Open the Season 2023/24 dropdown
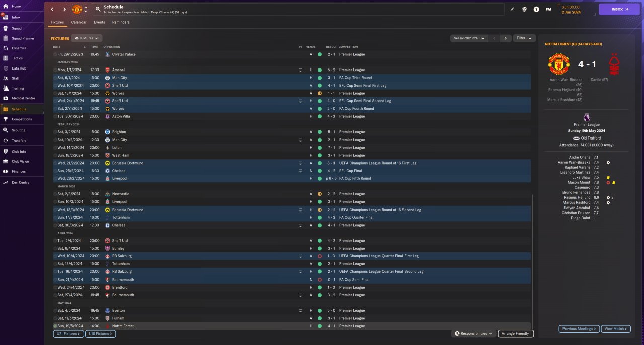The height and width of the screenshot is (345, 644). pos(469,38)
